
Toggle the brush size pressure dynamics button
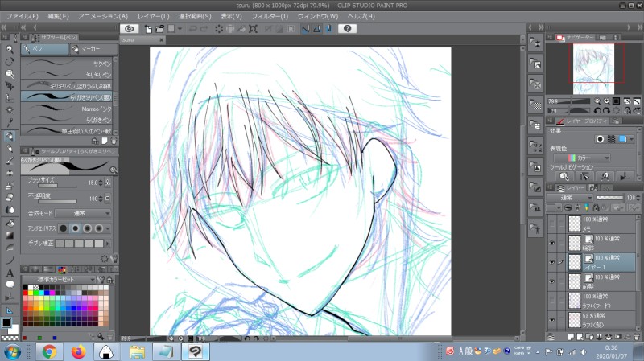pos(108,183)
